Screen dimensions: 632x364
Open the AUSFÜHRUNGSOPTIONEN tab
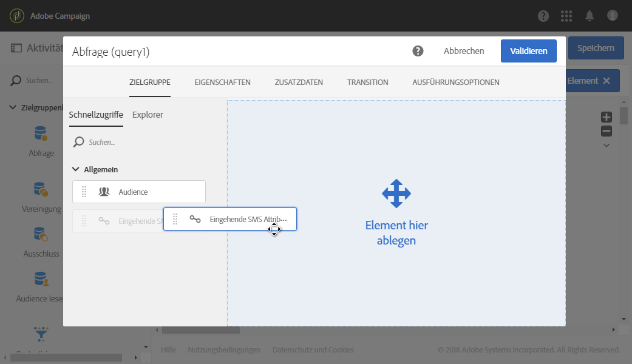click(x=456, y=82)
